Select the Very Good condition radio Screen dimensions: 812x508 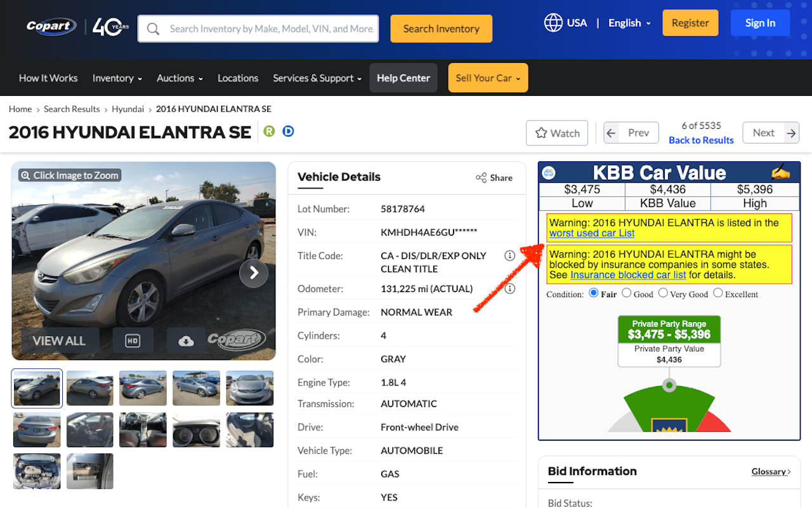[663, 293]
